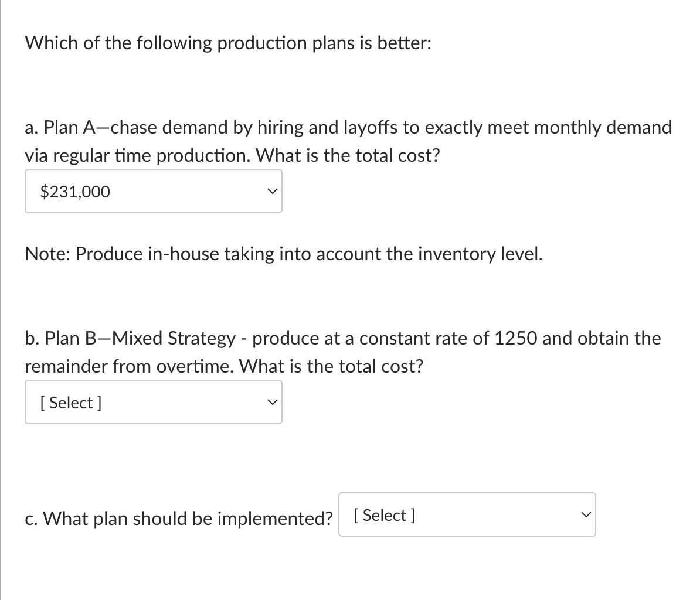Click the chevron arrow in Plan B dropdown
The width and height of the screenshot is (700, 600).
[270, 402]
